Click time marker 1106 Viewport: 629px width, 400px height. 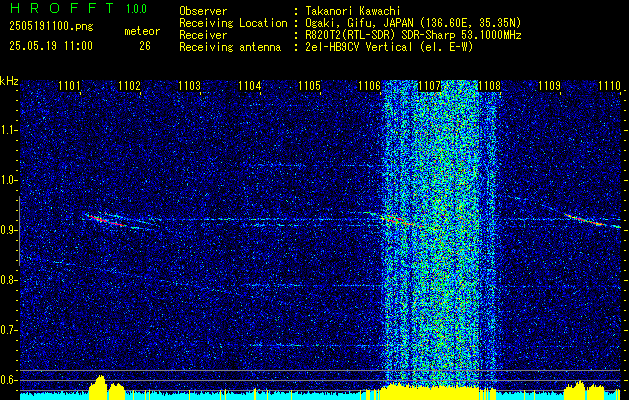[x=369, y=85]
